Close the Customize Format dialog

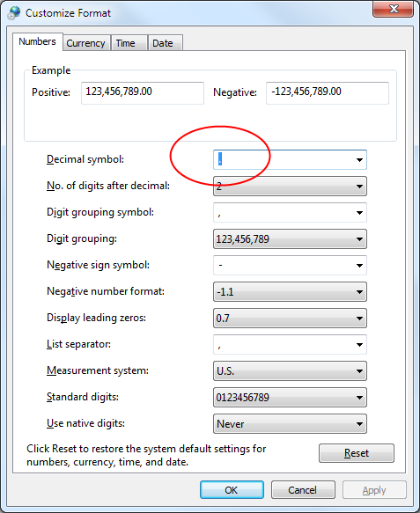393,9
